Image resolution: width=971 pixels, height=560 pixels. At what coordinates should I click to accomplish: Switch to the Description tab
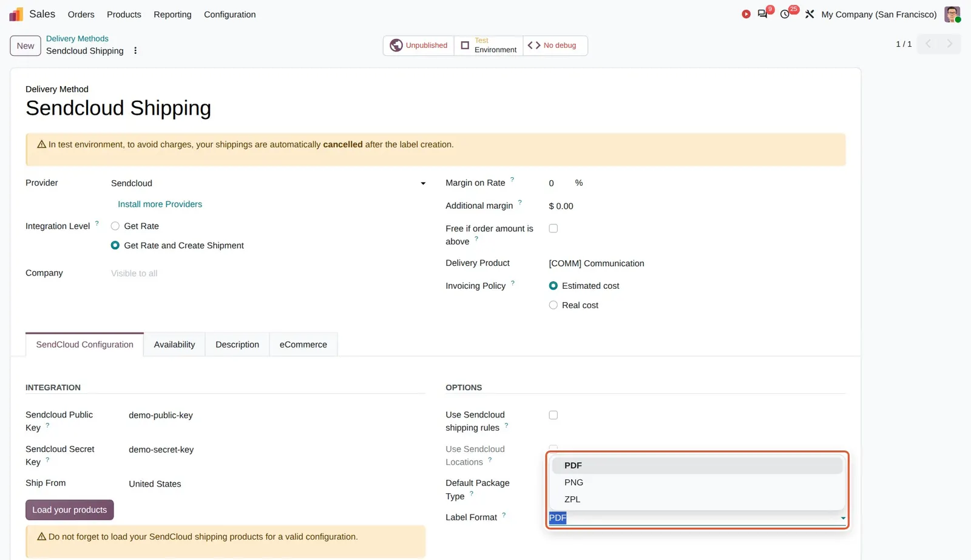[x=237, y=345]
